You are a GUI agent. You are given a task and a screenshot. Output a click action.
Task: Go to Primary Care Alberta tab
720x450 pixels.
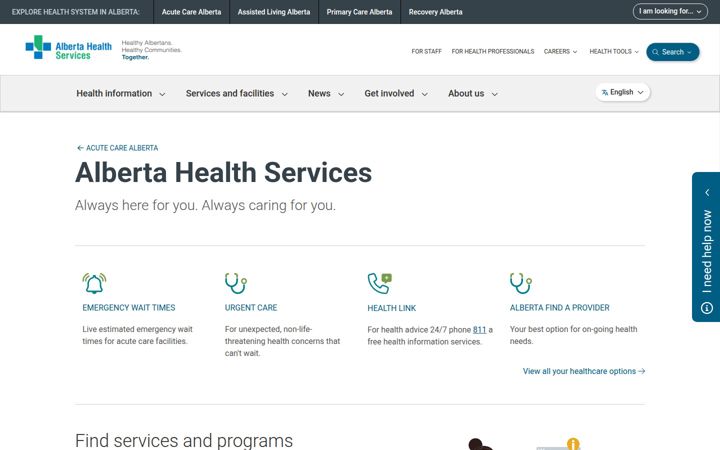pyautogui.click(x=359, y=12)
